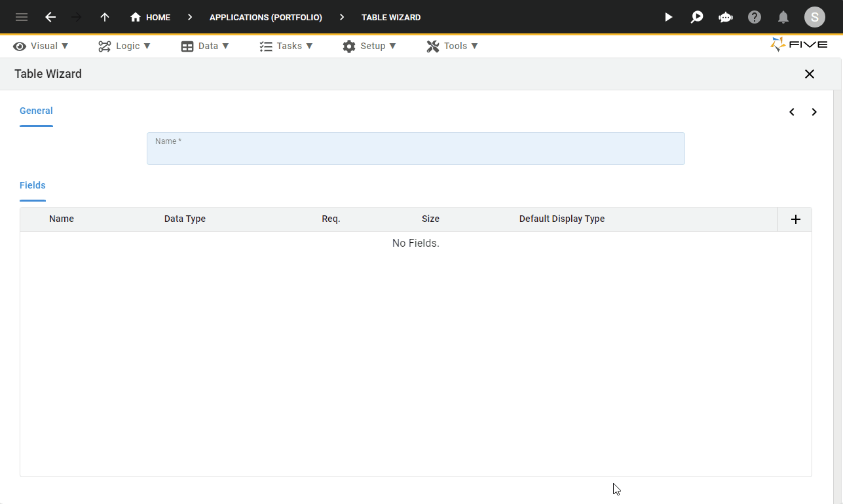Expand the Logic menu
The width and height of the screenshot is (843, 504).
[x=124, y=46]
